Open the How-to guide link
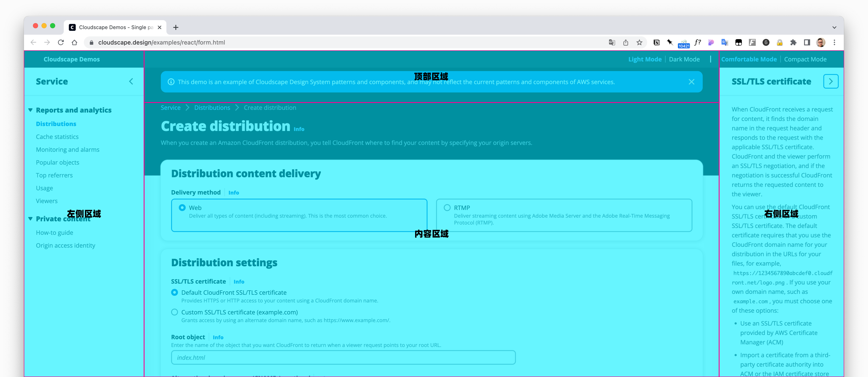 pyautogui.click(x=54, y=232)
